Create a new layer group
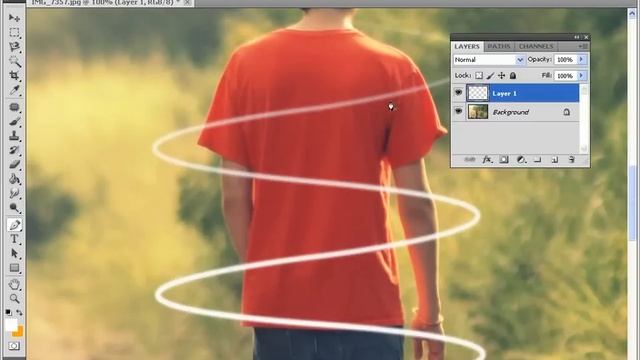 538,160
